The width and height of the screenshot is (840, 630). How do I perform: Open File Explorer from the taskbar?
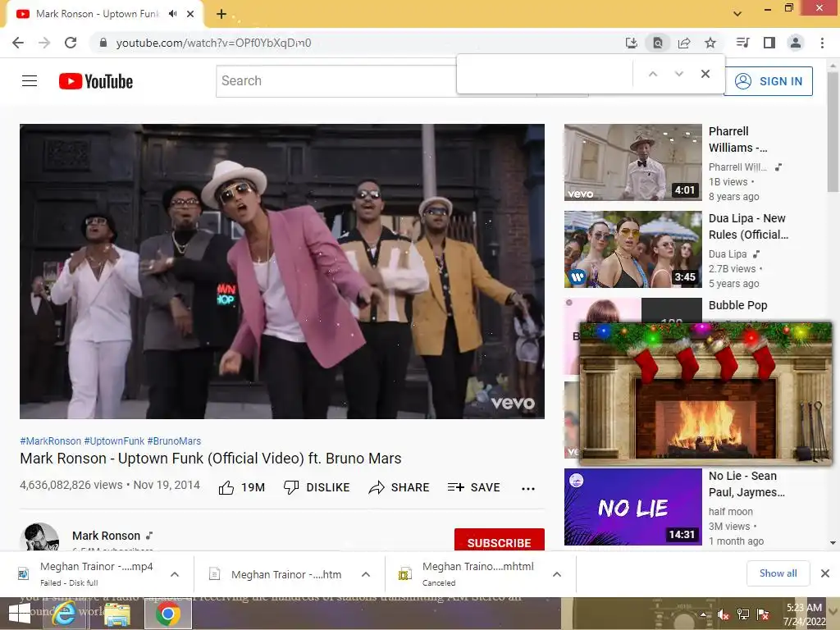[x=116, y=614]
